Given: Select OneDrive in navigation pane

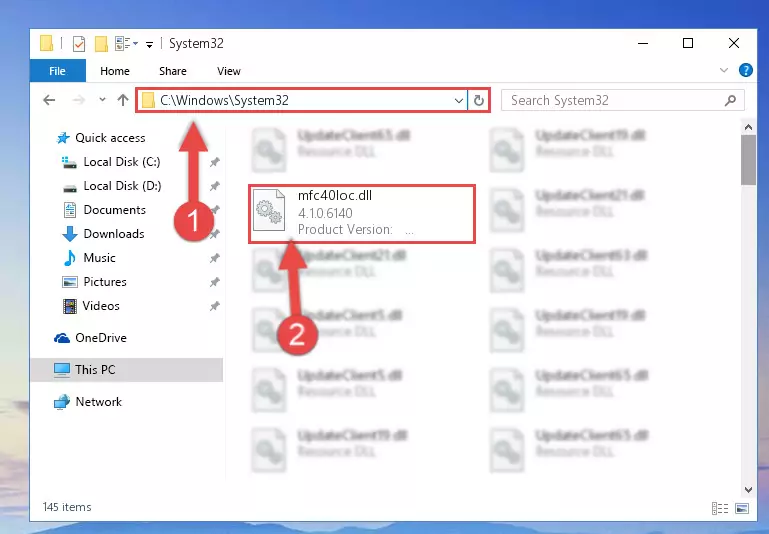Looking at the screenshot, I should 101,338.
